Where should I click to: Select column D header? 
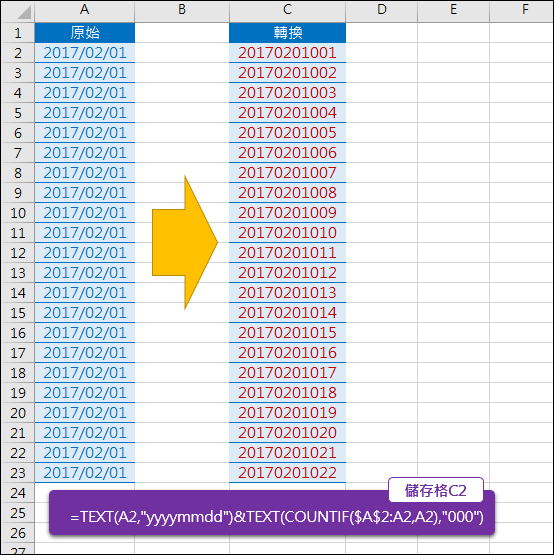tap(382, 11)
